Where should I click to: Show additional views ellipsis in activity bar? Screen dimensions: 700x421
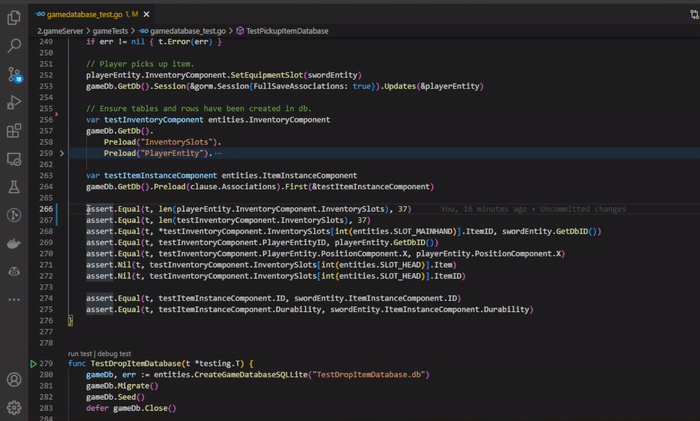click(14, 300)
